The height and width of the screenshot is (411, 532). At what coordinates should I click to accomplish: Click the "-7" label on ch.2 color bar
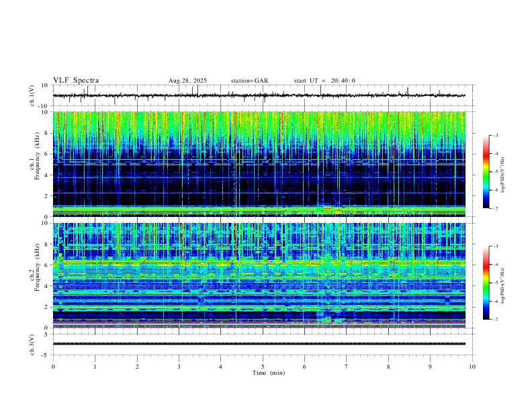495,320
